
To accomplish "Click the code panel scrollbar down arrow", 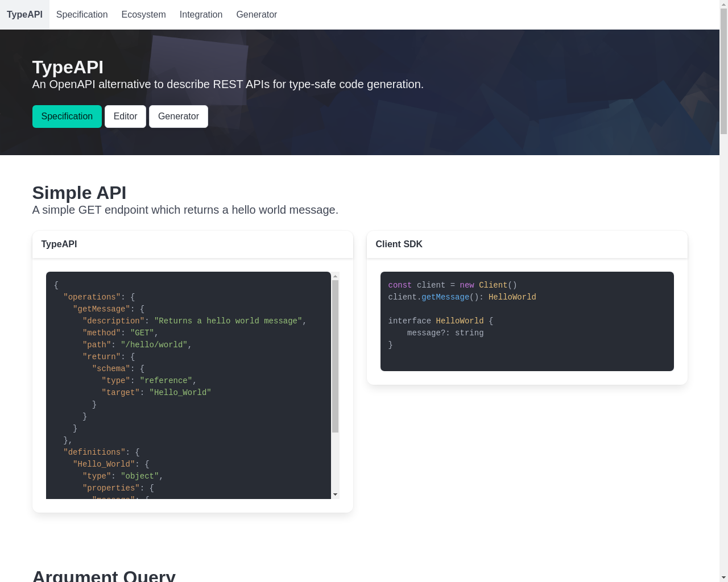I will (336, 494).
